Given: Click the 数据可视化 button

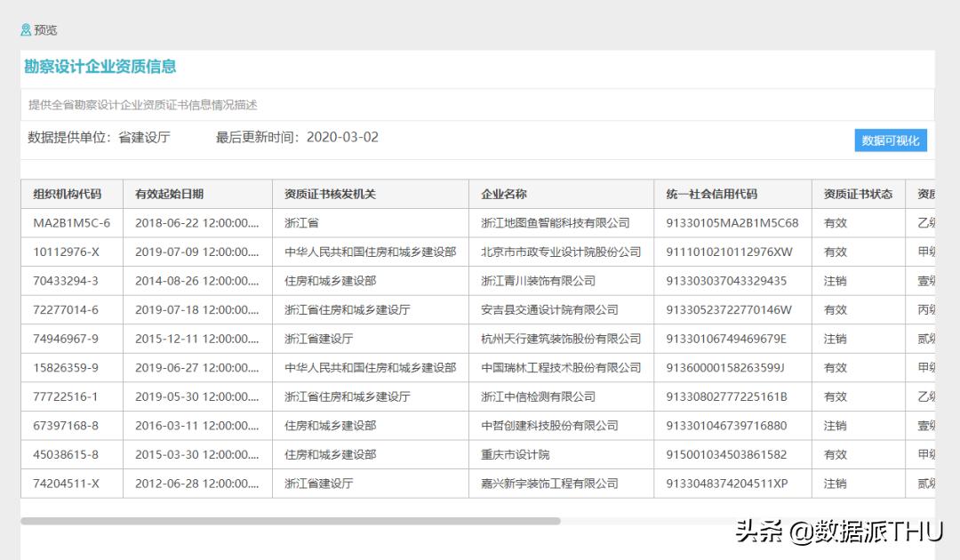Looking at the screenshot, I should tap(890, 140).
